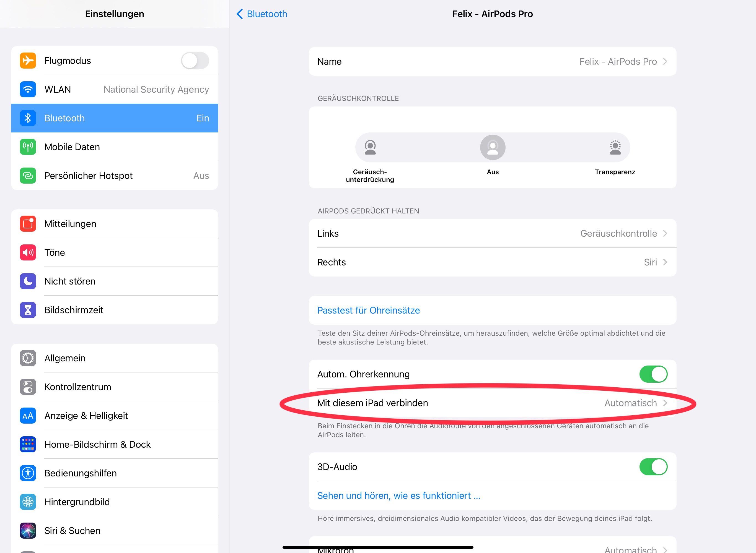Enable the Flugmodus switch

(195, 61)
